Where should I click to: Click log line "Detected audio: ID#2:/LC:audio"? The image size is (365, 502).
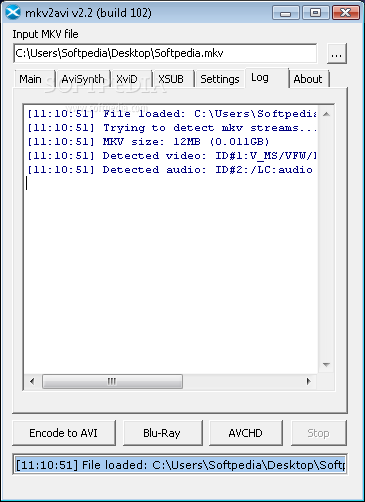coord(170,170)
